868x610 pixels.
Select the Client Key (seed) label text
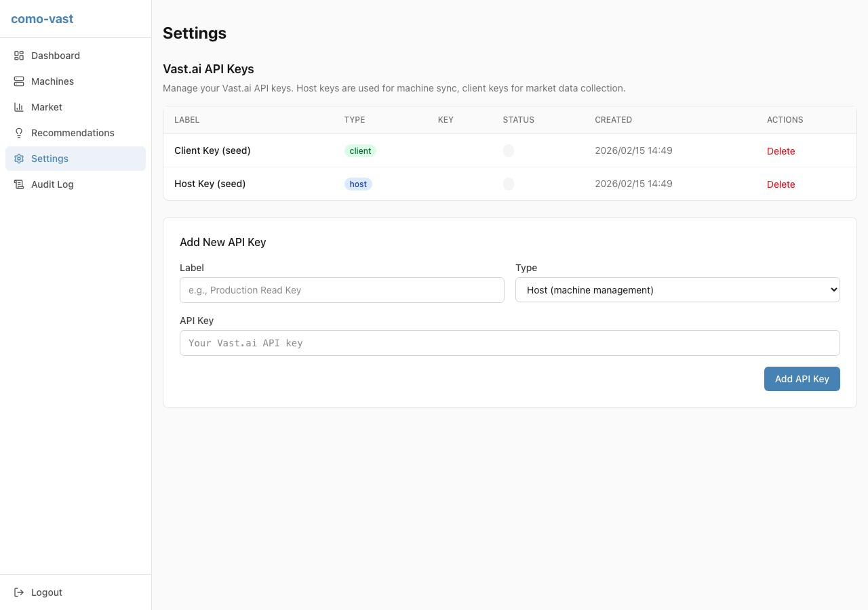coord(212,150)
